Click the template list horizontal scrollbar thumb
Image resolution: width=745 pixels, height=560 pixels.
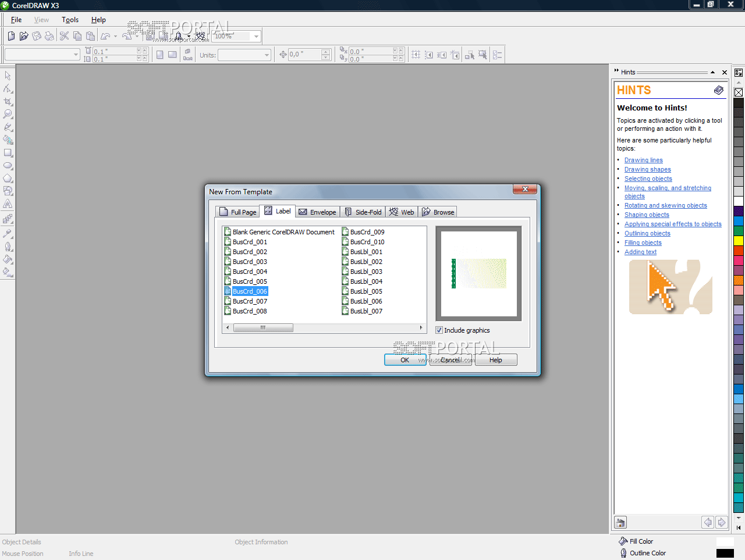click(x=263, y=327)
